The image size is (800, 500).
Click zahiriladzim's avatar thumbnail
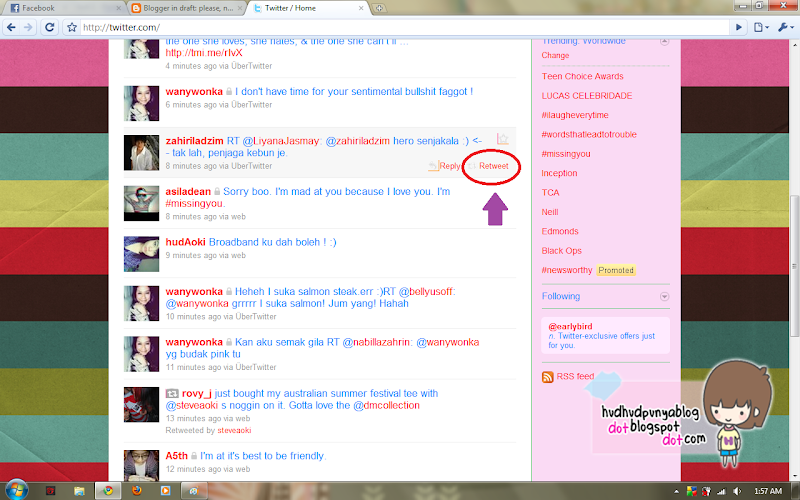[141, 153]
